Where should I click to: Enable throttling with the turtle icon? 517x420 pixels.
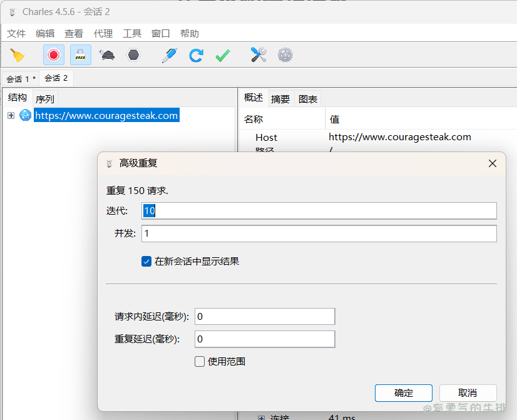106,55
